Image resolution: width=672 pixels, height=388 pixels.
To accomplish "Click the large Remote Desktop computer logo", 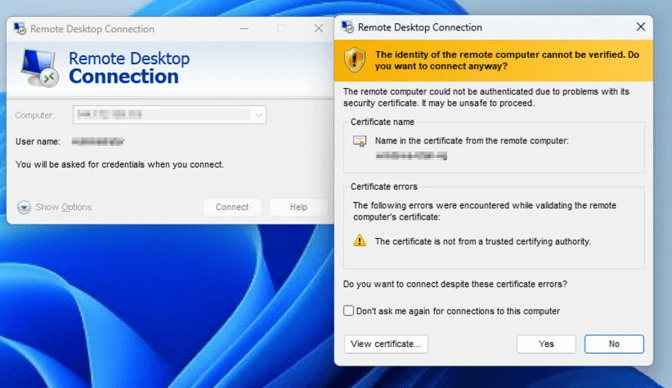I will coord(40,68).
